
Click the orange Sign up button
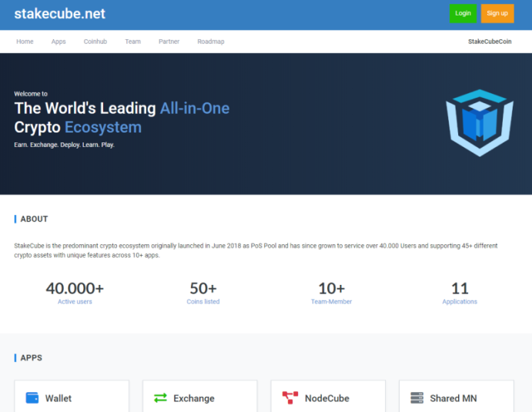click(x=497, y=13)
